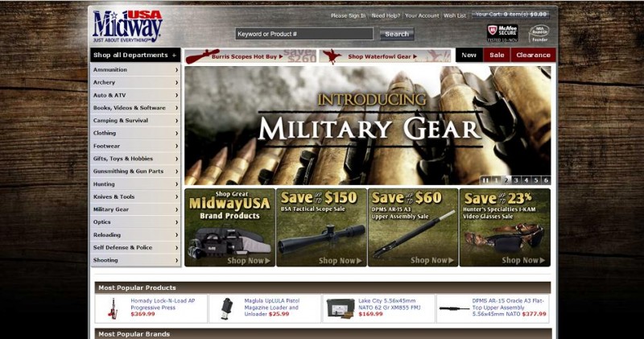
Task: Open the Optics category
Action: 135,222
